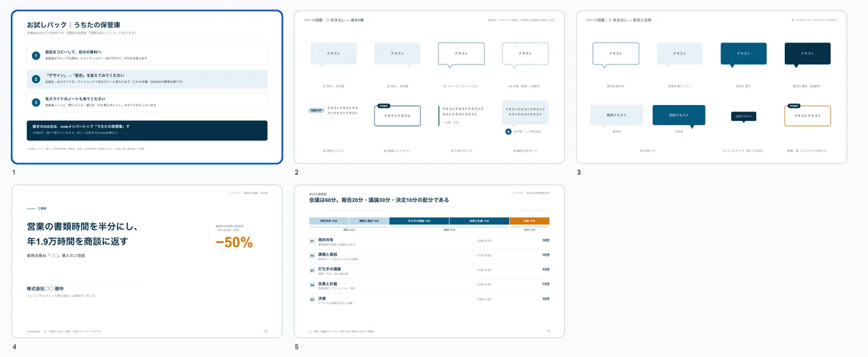Click step 1 row "部品をコピーして、自分の資料へ"

tap(147, 56)
